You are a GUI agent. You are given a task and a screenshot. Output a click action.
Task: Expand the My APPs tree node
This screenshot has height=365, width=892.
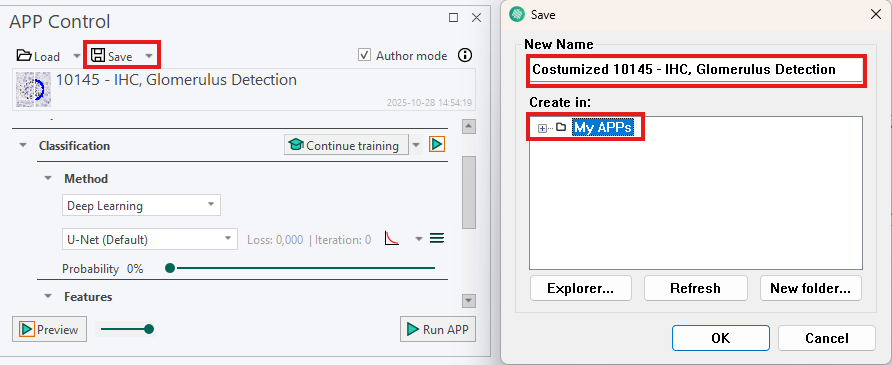tap(542, 128)
